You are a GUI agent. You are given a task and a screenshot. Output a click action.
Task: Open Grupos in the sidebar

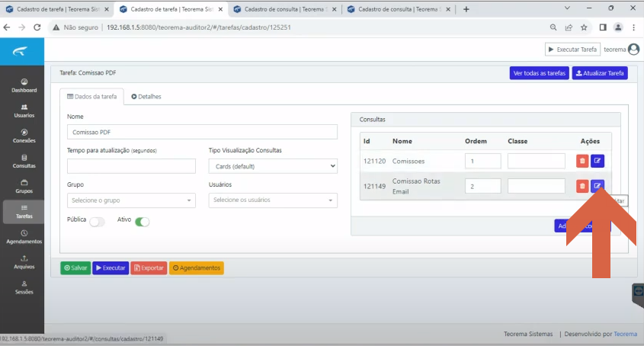24,187
